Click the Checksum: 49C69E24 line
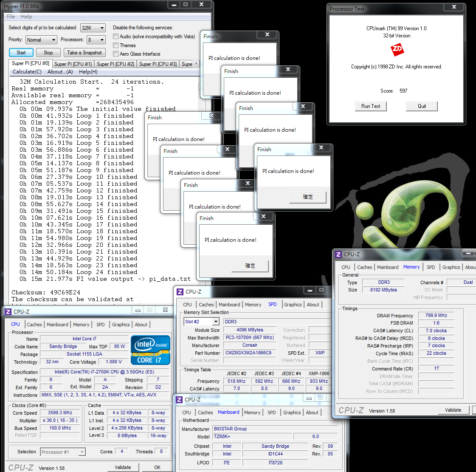Viewport: 476px width, 472px height. pos(46,292)
